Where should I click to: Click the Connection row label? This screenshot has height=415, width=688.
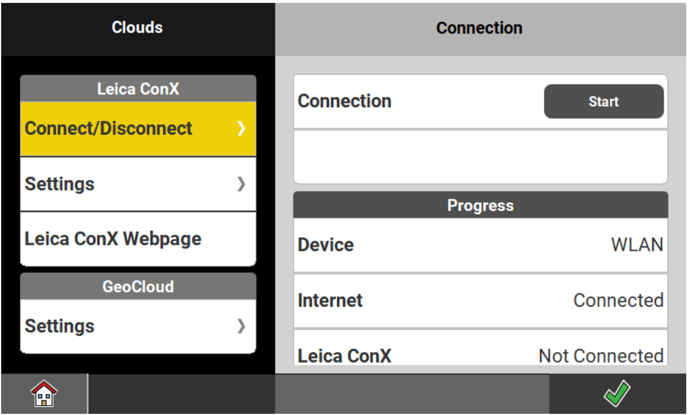point(345,101)
